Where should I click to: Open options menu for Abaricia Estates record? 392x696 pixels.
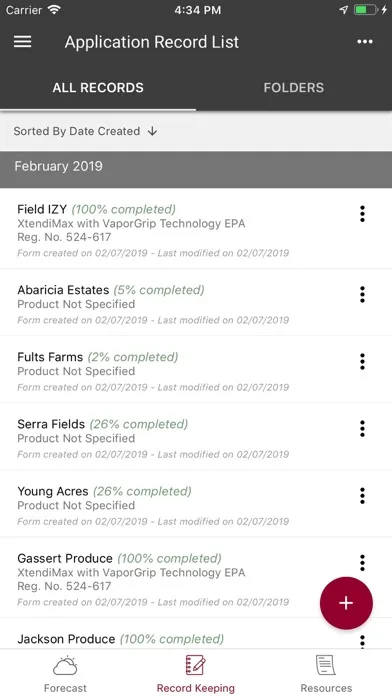point(362,294)
